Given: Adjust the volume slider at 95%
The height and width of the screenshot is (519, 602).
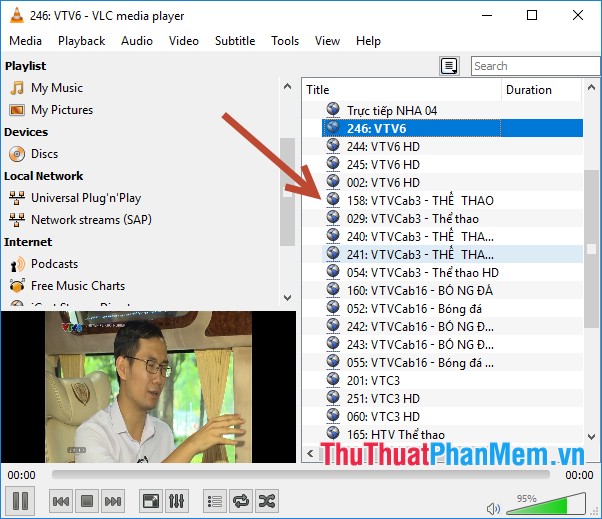Looking at the screenshot, I should click(546, 504).
